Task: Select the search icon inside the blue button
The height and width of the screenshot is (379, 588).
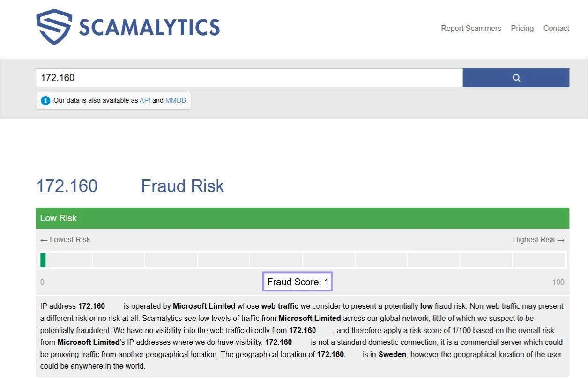Action: coord(515,77)
